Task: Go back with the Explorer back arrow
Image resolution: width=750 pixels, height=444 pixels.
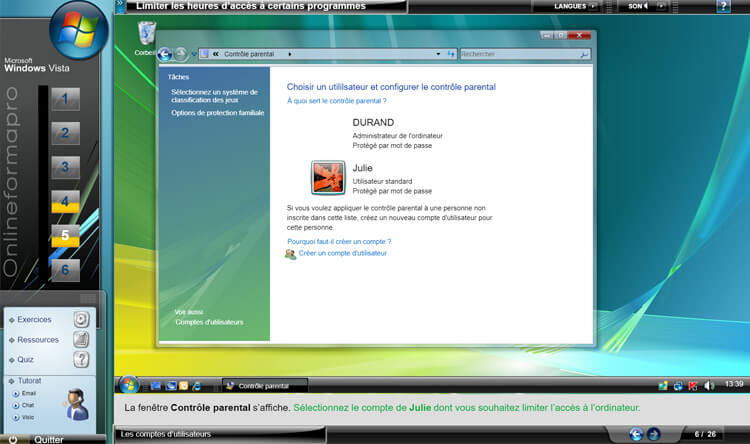Action: coord(165,54)
